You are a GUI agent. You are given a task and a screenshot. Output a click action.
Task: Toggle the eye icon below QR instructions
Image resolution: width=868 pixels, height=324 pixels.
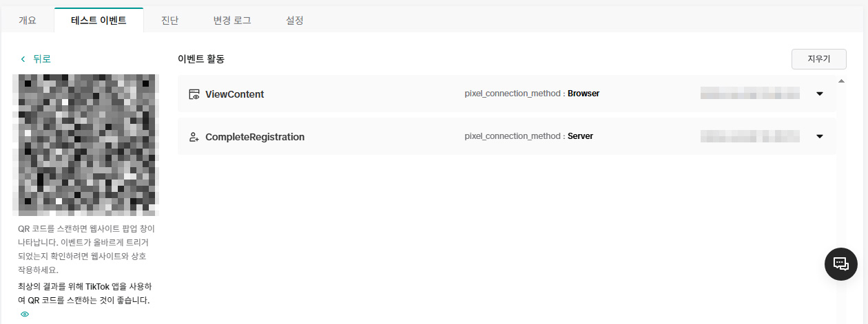25,314
